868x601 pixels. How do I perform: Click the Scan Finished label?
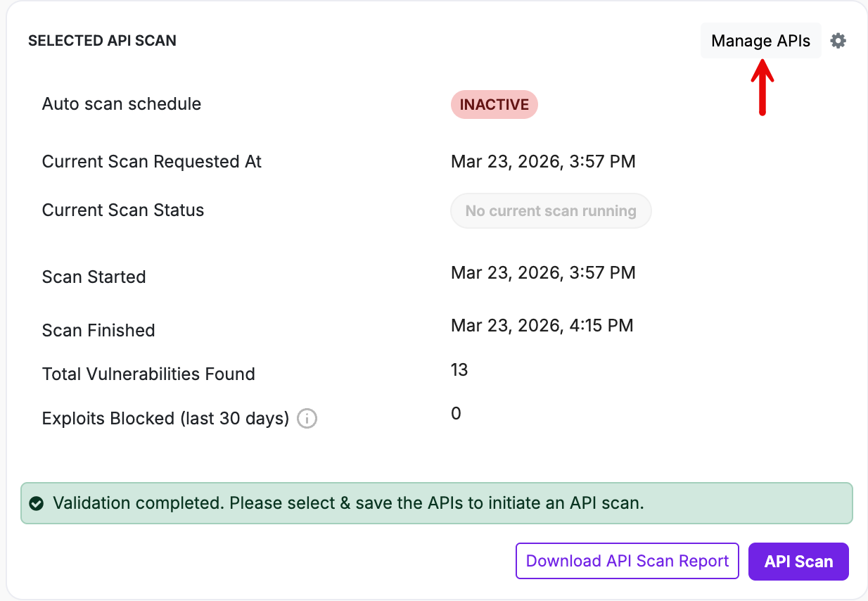[x=98, y=331]
